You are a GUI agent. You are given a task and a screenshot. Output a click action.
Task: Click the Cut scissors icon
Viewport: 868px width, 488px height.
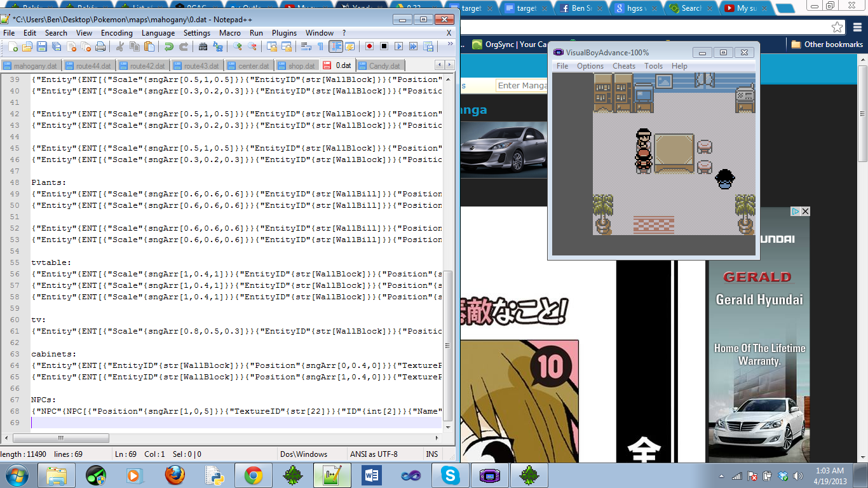click(x=119, y=46)
